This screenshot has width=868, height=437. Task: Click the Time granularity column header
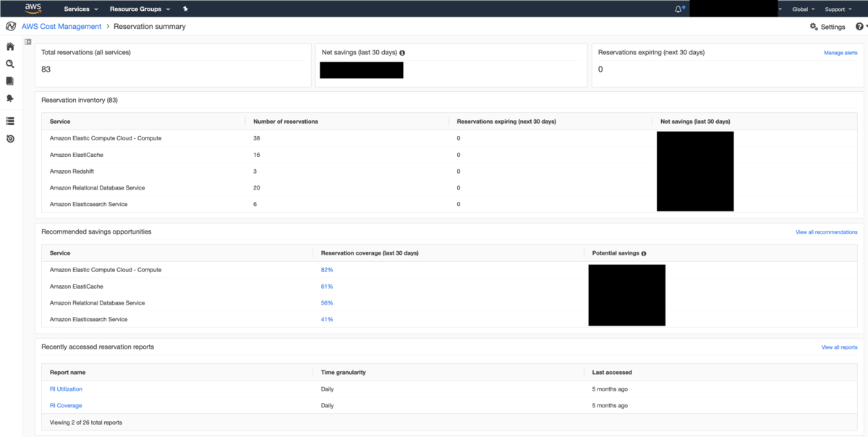[x=344, y=373]
